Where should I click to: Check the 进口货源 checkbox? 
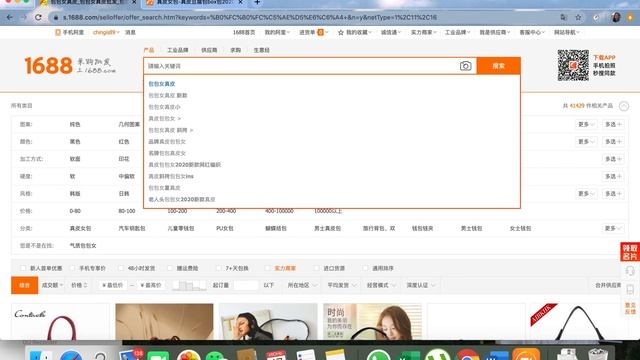point(316,268)
